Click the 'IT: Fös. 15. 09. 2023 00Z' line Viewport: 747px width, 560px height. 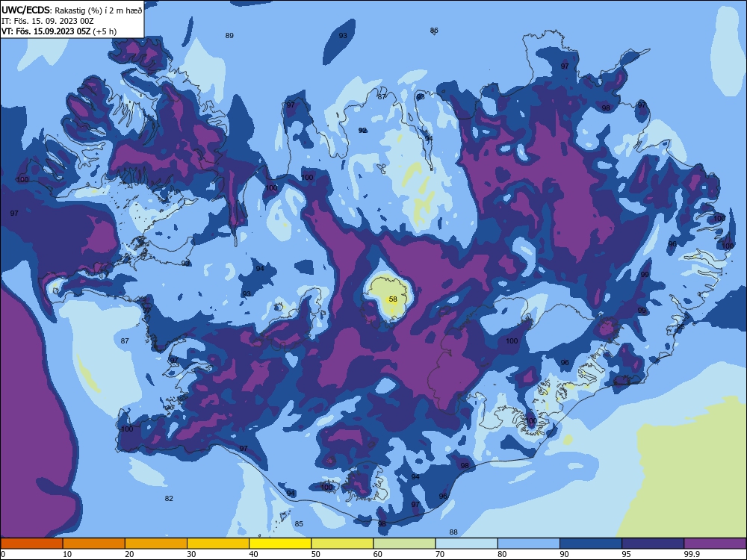pos(47,21)
